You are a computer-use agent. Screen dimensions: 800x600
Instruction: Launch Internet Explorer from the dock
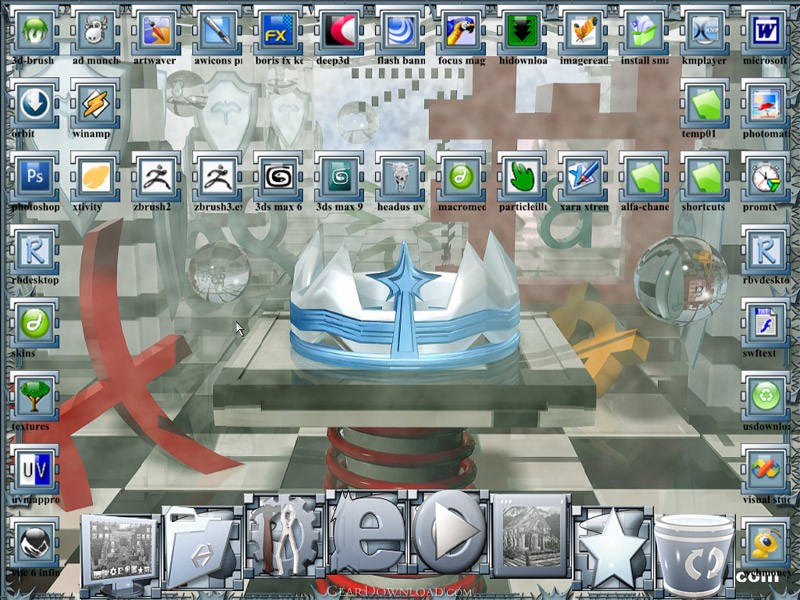pyautogui.click(x=368, y=533)
